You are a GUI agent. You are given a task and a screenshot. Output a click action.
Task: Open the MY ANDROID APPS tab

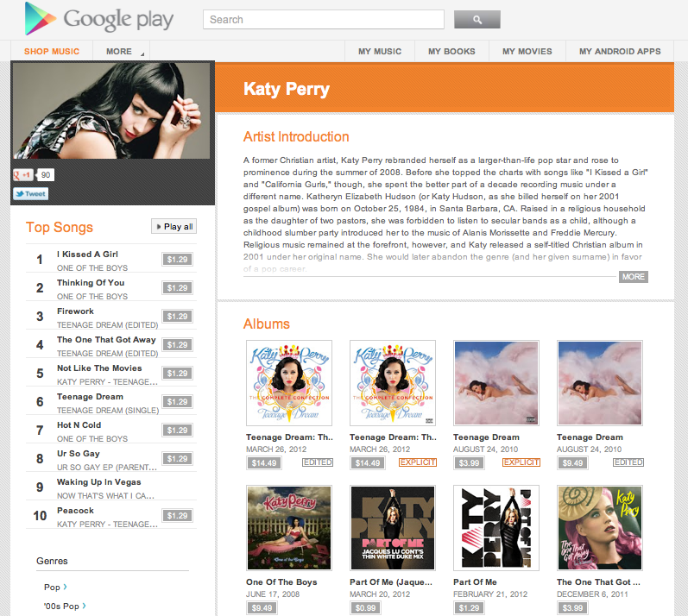point(620,51)
